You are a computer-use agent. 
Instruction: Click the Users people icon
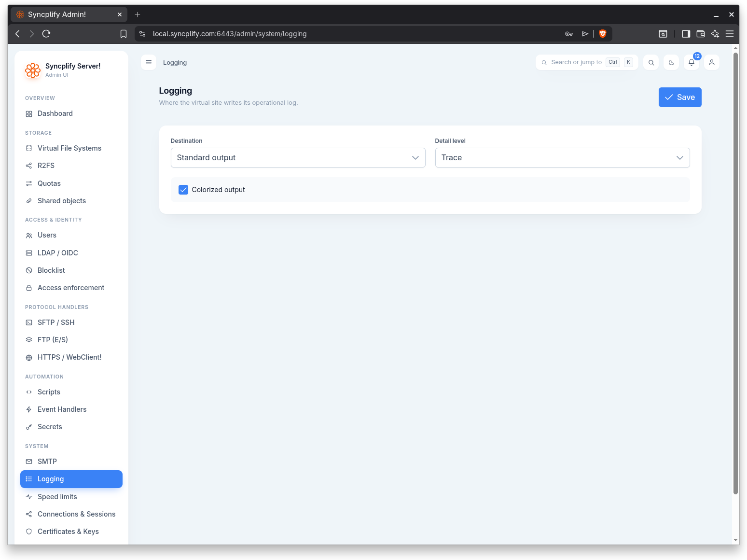29,236
